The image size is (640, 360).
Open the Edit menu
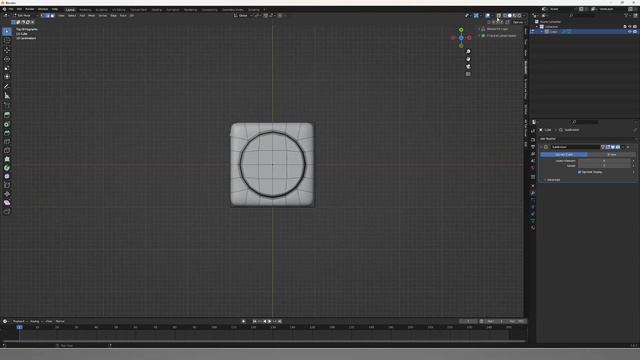point(19,9)
